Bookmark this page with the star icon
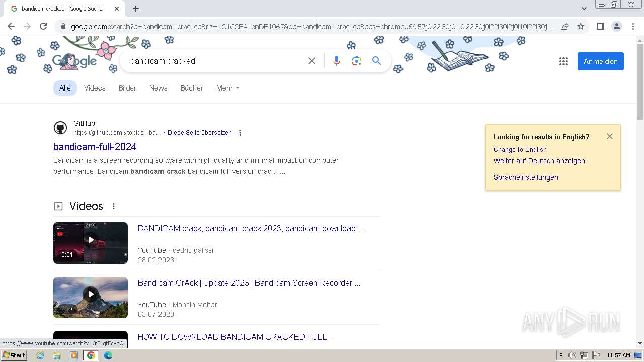 [581, 26]
